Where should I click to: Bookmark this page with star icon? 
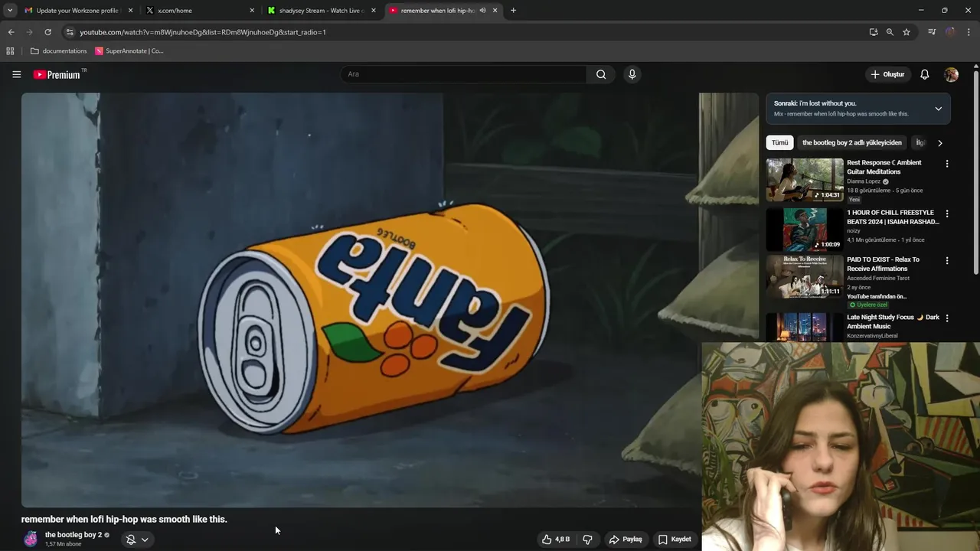906,32
